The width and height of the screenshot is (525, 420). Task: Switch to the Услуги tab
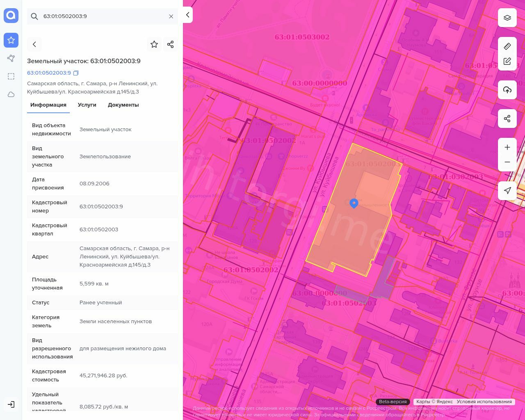click(87, 105)
